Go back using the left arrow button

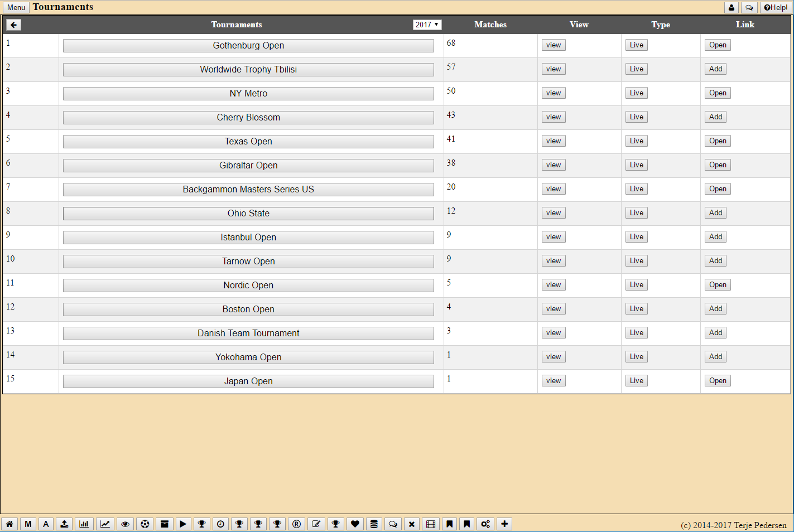(x=13, y=25)
